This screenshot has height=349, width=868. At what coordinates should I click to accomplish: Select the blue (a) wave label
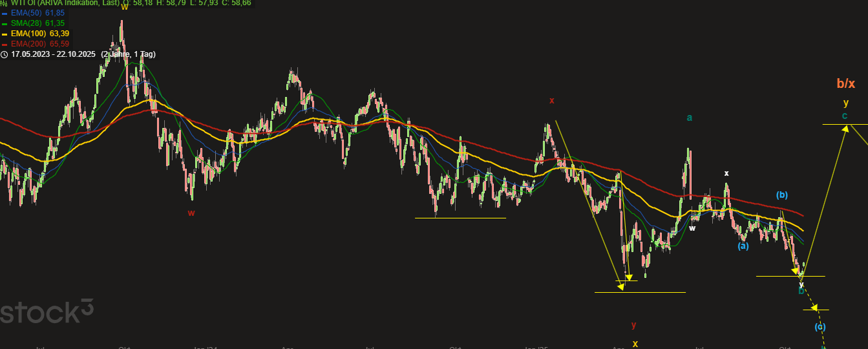pyautogui.click(x=743, y=246)
